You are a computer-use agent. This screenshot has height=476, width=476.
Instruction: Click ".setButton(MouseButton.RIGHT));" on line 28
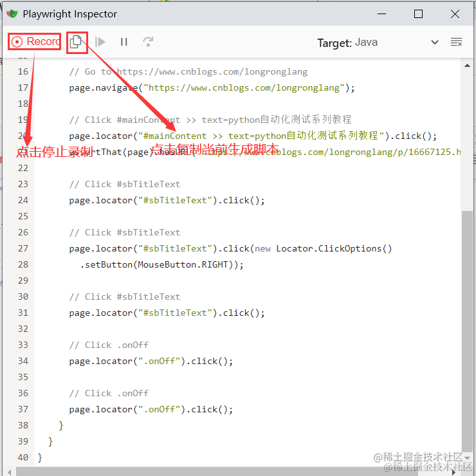point(161,265)
